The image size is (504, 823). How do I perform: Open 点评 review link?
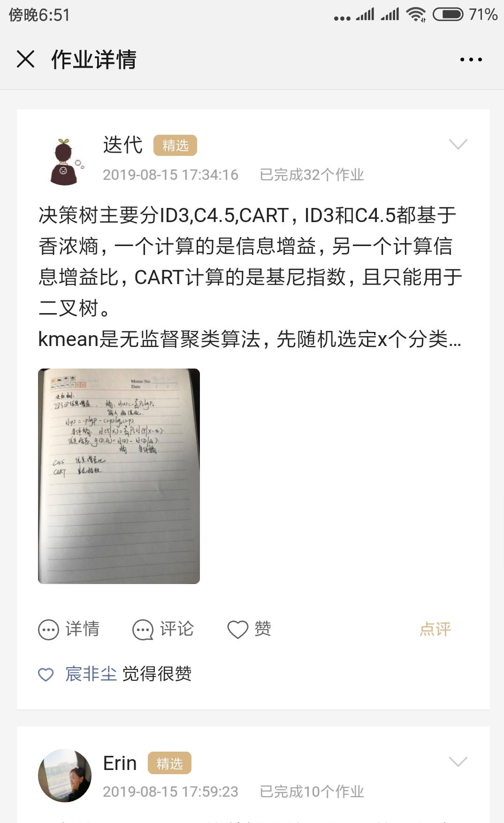pyautogui.click(x=435, y=629)
